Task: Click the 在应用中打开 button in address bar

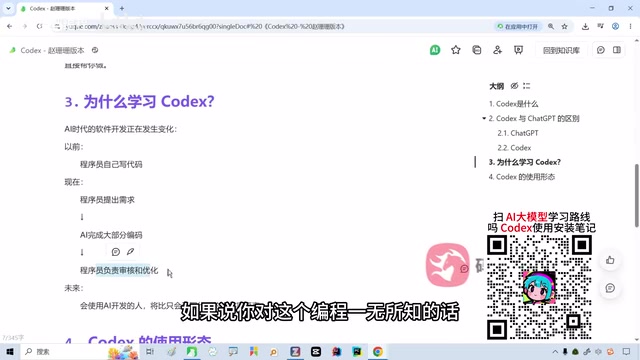Action: click(518, 26)
